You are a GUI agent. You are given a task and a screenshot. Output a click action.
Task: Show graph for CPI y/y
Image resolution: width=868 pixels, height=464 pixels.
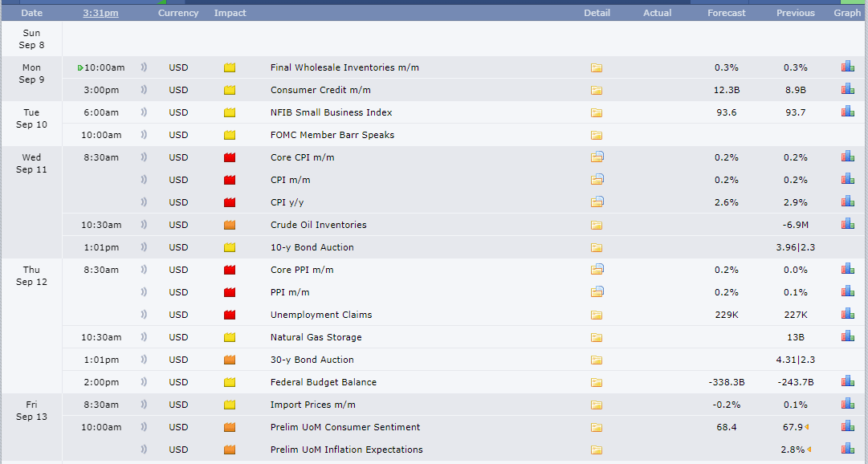click(x=847, y=201)
